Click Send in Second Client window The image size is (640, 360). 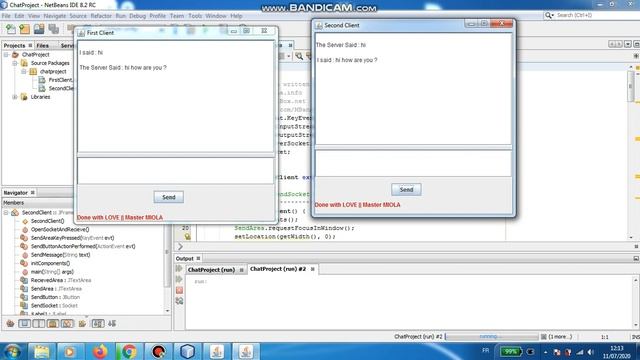[x=406, y=189]
